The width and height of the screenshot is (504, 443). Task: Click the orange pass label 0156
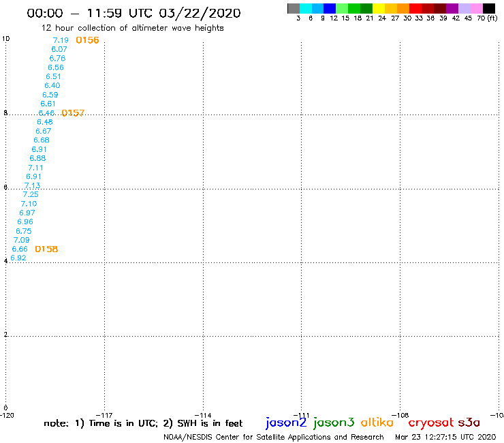87,40
